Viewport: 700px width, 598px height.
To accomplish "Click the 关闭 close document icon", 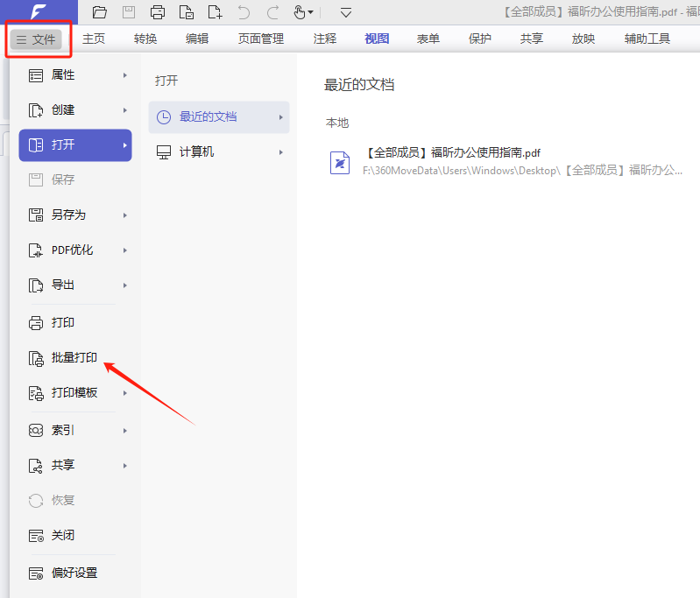I will [x=36, y=535].
